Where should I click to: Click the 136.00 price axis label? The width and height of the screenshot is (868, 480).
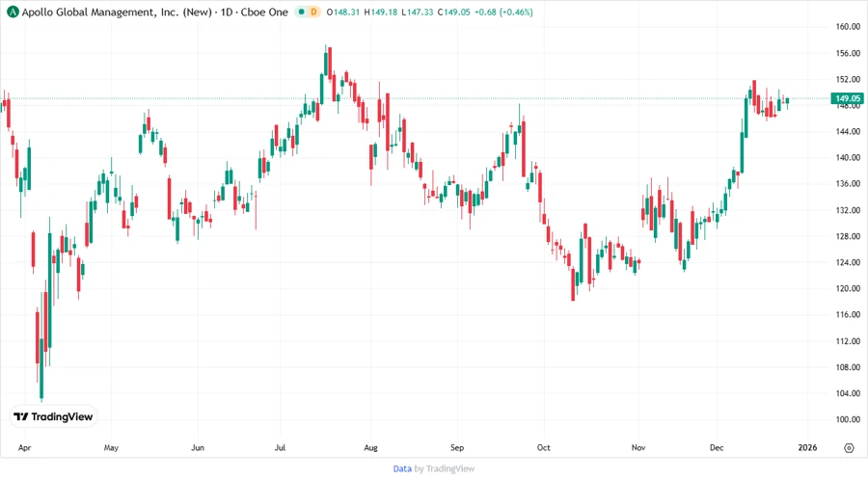click(x=848, y=183)
